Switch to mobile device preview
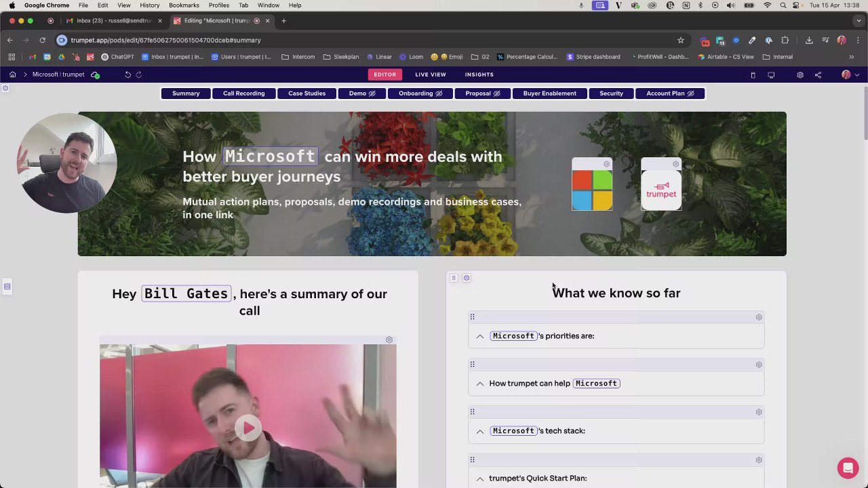The width and height of the screenshot is (868, 488). coord(753,75)
